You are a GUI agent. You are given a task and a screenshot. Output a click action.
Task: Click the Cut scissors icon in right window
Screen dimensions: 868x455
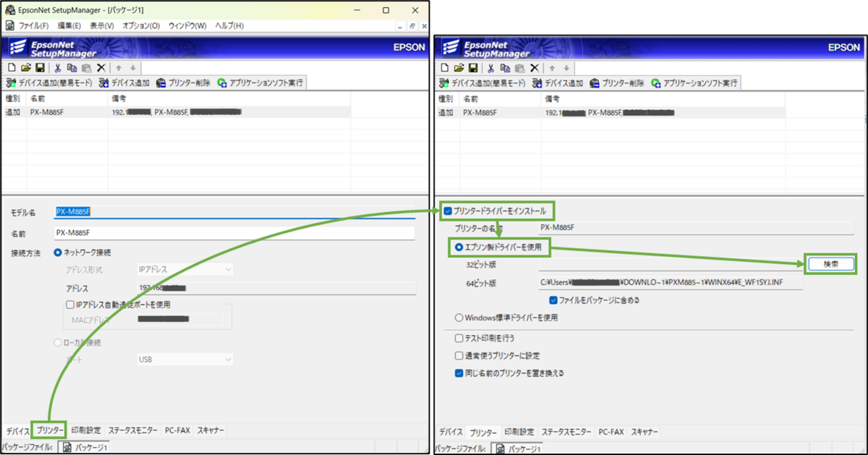490,68
